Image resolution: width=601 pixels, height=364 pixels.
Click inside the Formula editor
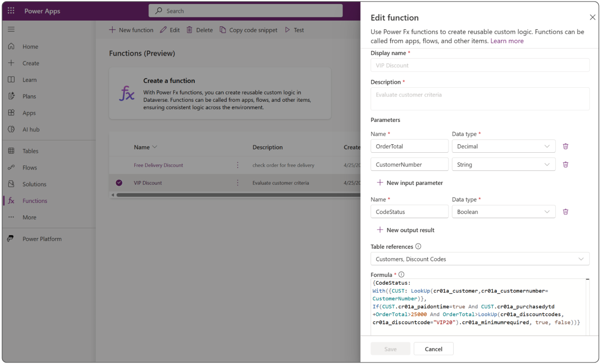point(479,307)
